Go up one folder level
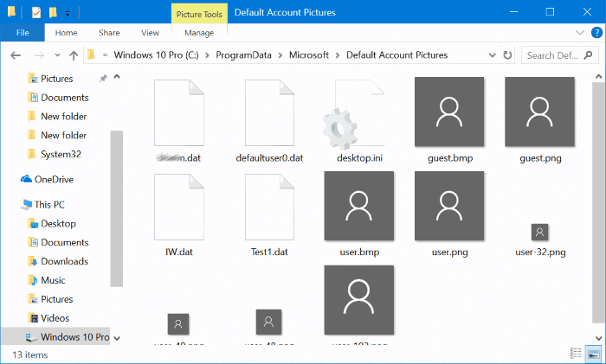606x364 pixels. 74,55
